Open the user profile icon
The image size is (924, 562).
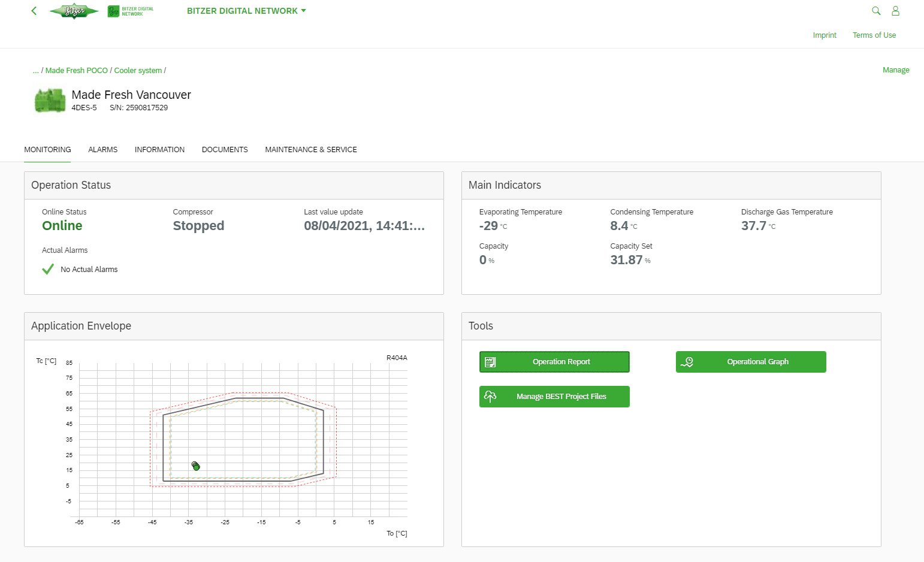coord(895,11)
